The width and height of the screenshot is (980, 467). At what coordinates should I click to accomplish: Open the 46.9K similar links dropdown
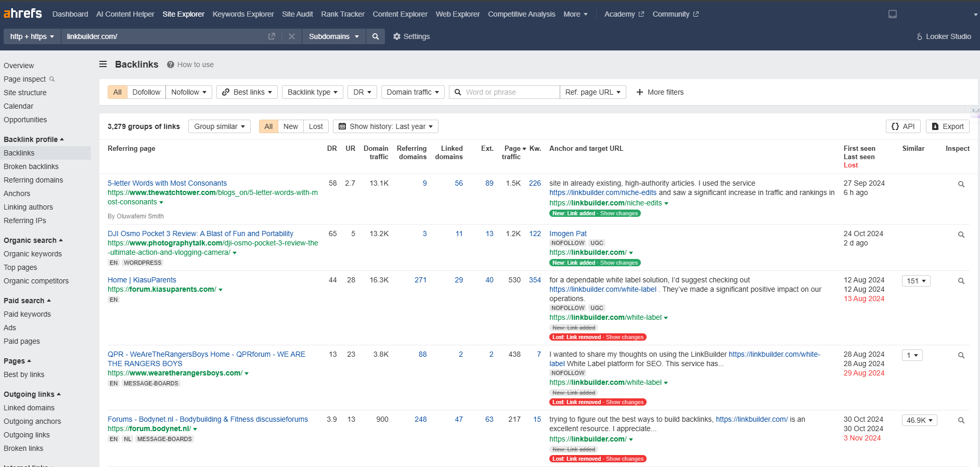[919, 420]
